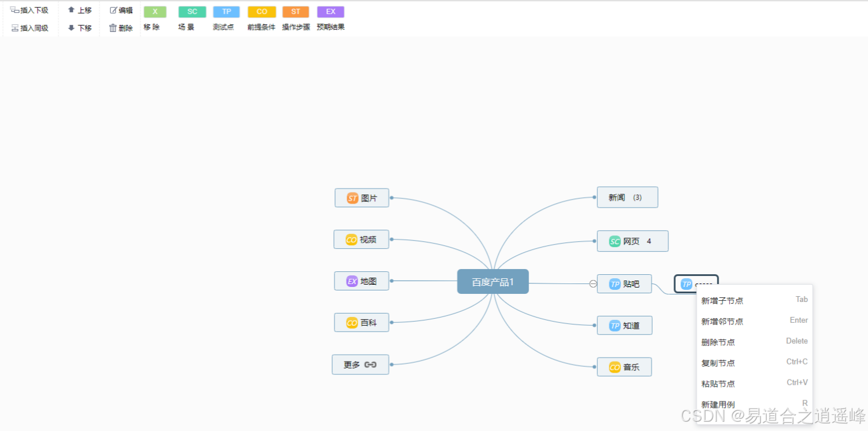The height and width of the screenshot is (431, 868).
Task: Select the central 百度产品1 root node
Action: click(493, 282)
